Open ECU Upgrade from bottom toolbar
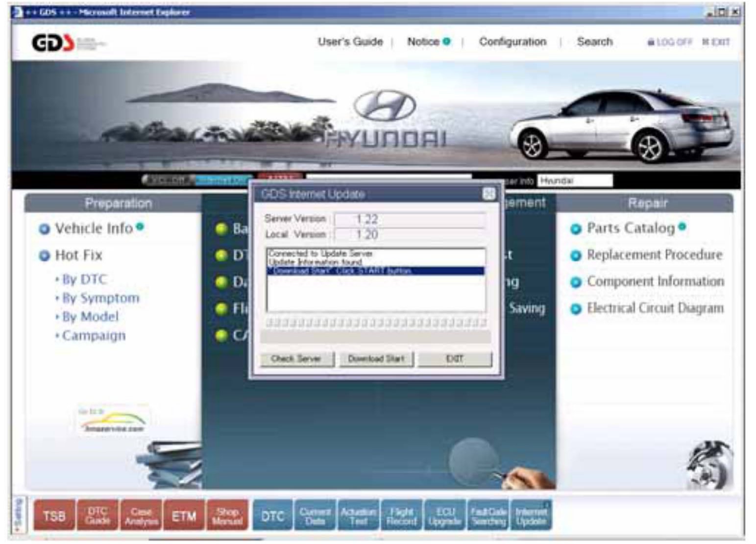 click(444, 516)
